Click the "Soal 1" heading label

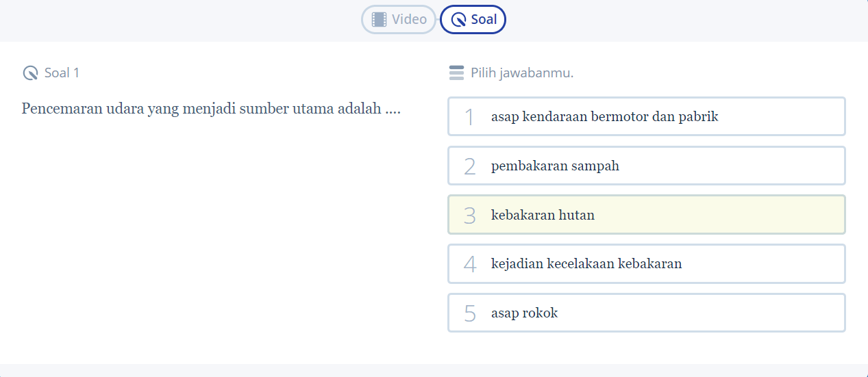[62, 73]
